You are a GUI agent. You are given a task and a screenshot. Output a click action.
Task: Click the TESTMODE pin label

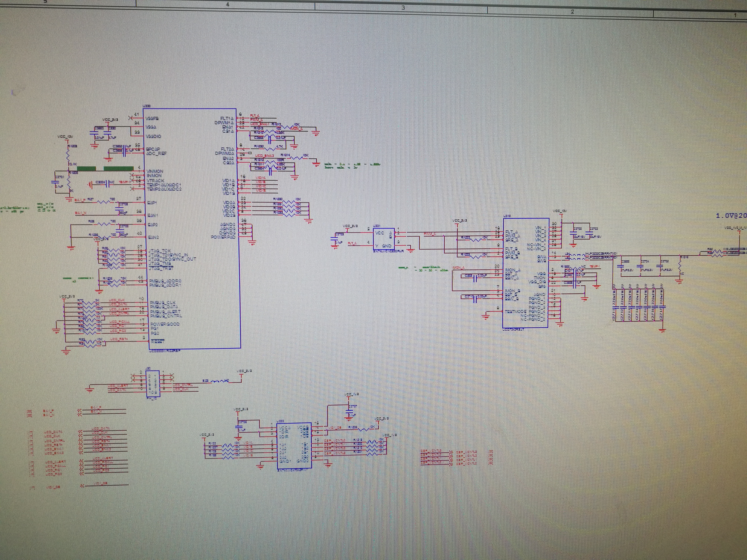(515, 311)
